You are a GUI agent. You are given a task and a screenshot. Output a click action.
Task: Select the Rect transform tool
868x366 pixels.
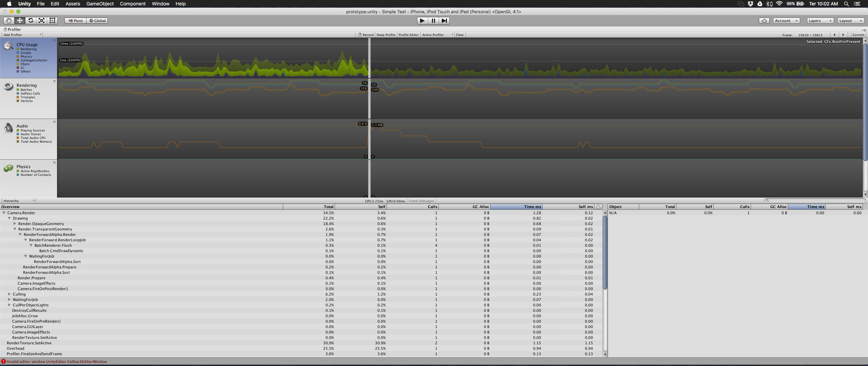coord(52,21)
